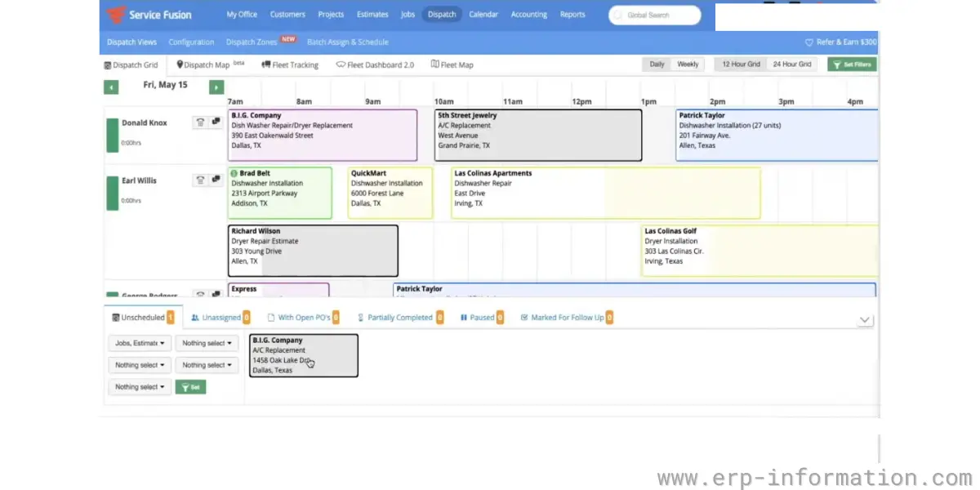The image size is (980, 490).
Task: Click Donald Knox's green status bar
Action: pos(113,135)
